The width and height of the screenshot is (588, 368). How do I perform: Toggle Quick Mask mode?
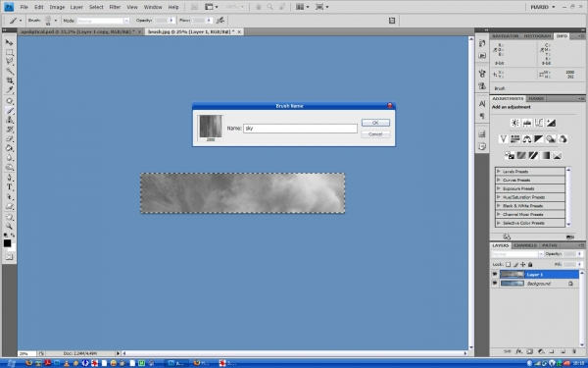click(x=9, y=257)
